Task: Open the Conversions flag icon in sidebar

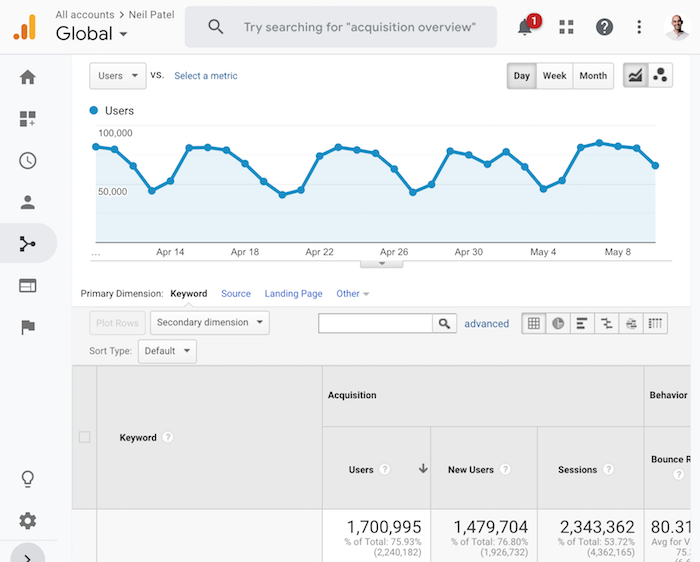Action: point(28,327)
